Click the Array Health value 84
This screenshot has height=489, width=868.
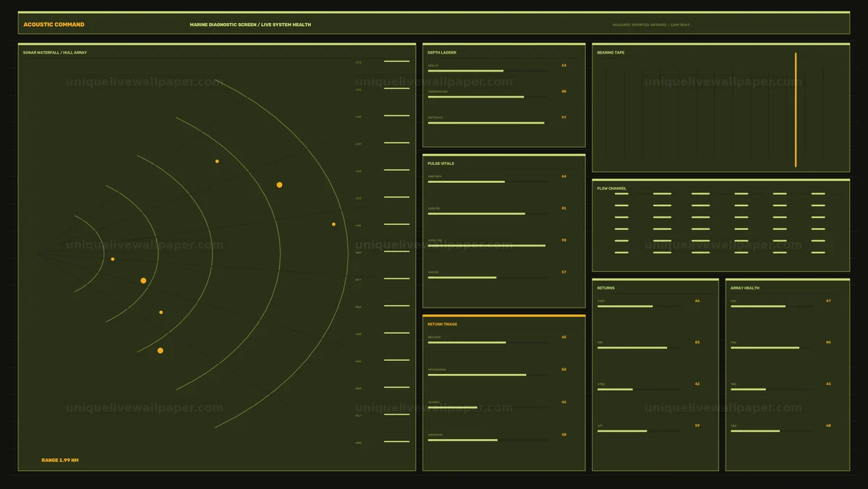(828, 342)
